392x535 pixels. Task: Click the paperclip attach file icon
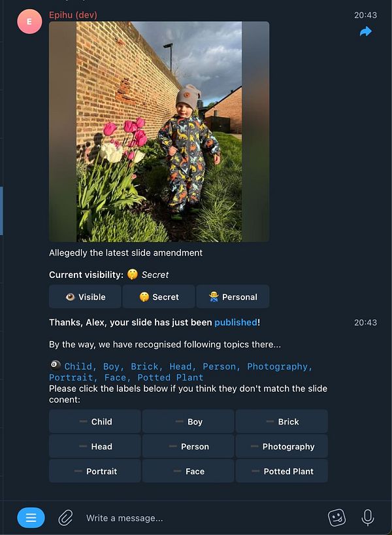(x=65, y=517)
